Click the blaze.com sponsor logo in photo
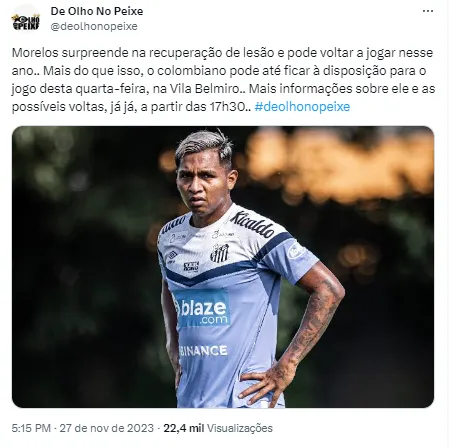The height and width of the screenshot is (447, 449). (202, 308)
